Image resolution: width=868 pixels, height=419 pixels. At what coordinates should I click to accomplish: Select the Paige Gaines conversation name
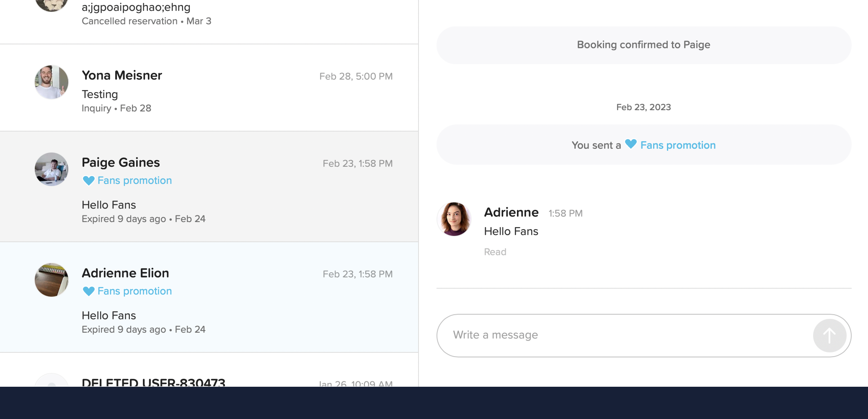121,163
